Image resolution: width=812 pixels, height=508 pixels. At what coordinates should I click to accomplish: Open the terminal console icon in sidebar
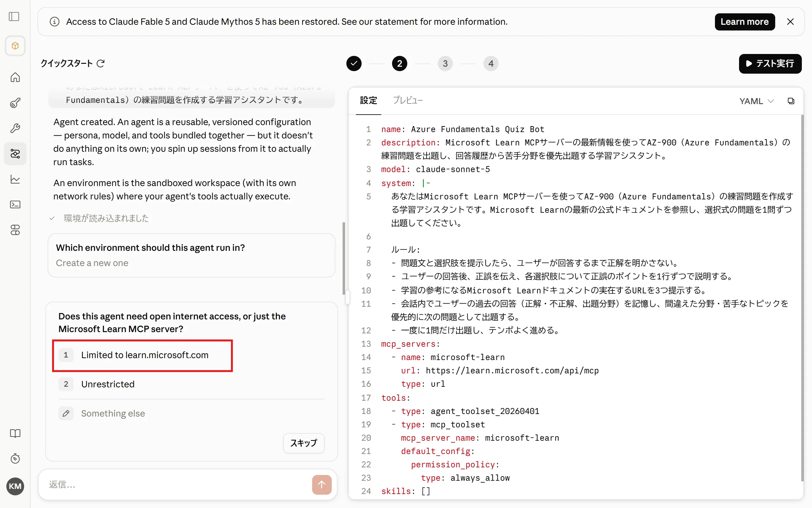coord(15,204)
